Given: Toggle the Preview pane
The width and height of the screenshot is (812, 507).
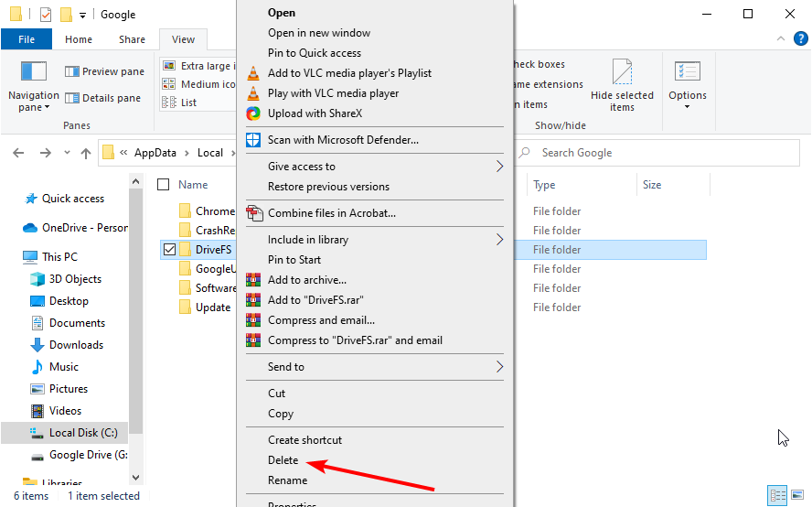Looking at the screenshot, I should point(104,71).
